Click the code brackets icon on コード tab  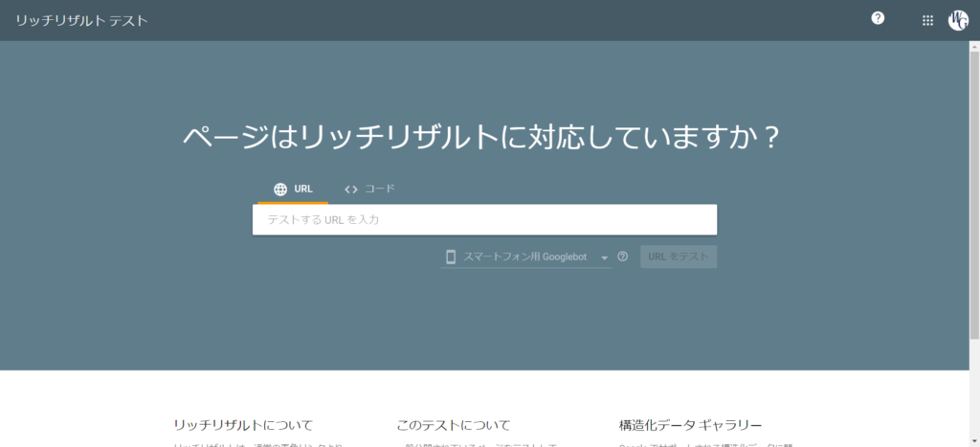click(351, 190)
